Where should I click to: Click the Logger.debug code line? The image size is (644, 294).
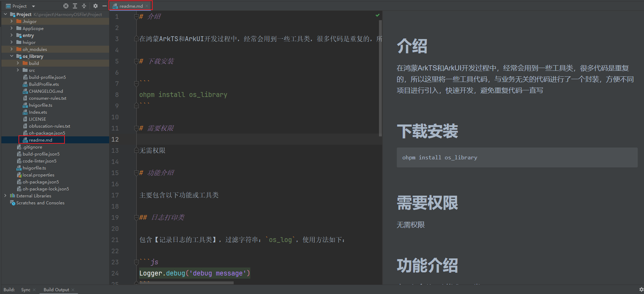coord(195,273)
